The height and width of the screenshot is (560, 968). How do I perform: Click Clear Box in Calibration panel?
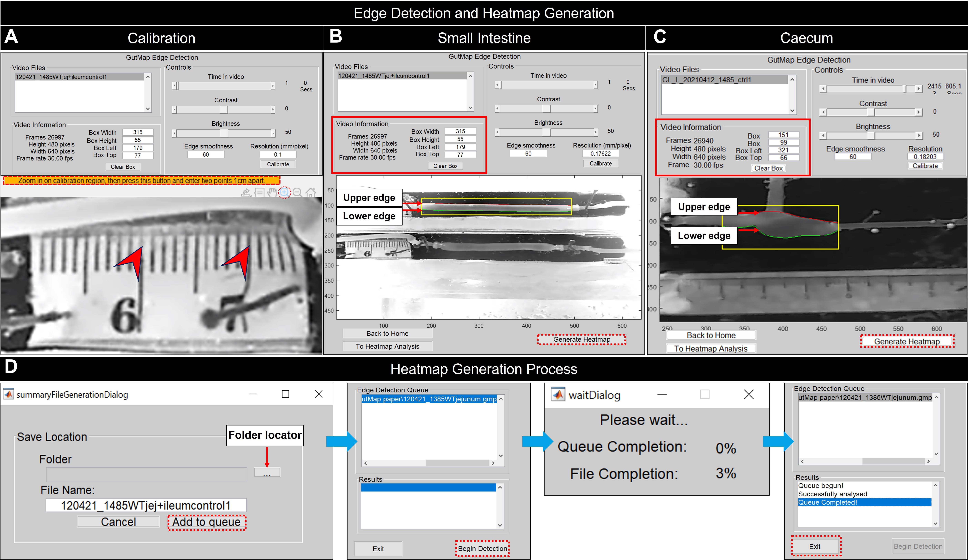pyautogui.click(x=123, y=167)
